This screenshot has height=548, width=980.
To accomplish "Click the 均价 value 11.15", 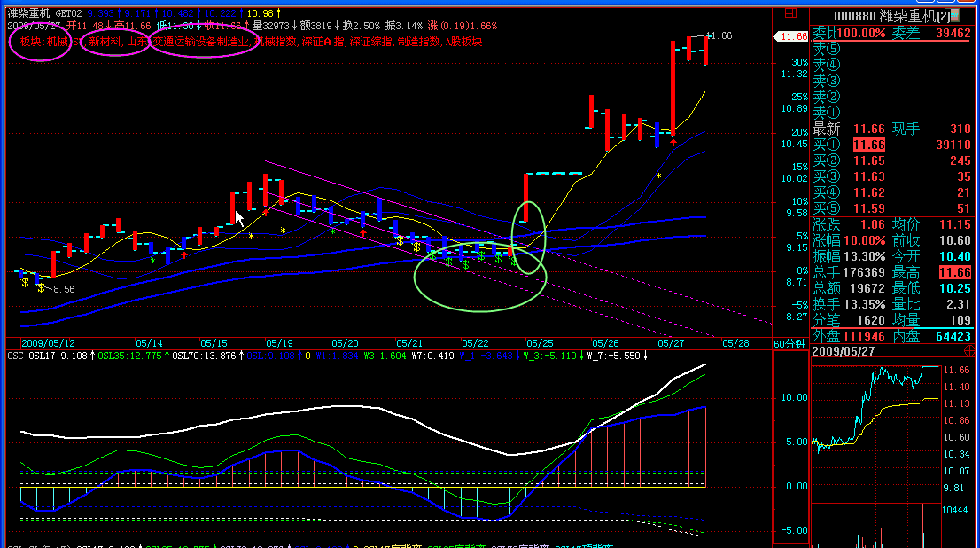I will coord(955,224).
